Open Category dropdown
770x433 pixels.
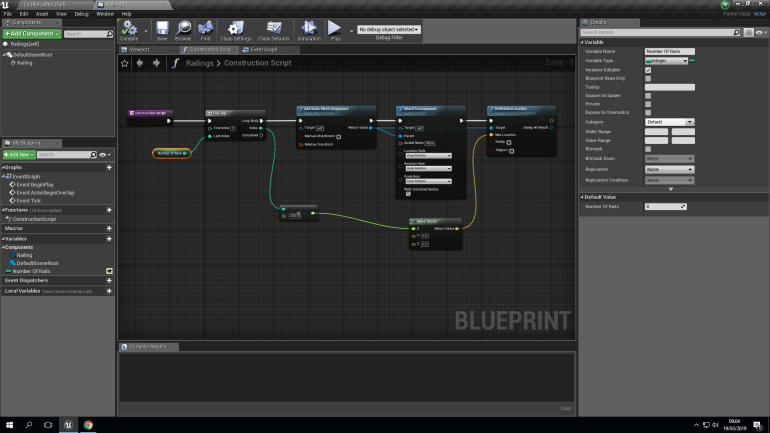(669, 122)
